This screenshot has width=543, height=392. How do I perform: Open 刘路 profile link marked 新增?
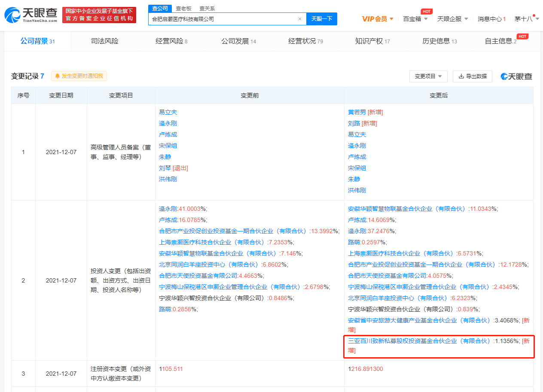354,124
